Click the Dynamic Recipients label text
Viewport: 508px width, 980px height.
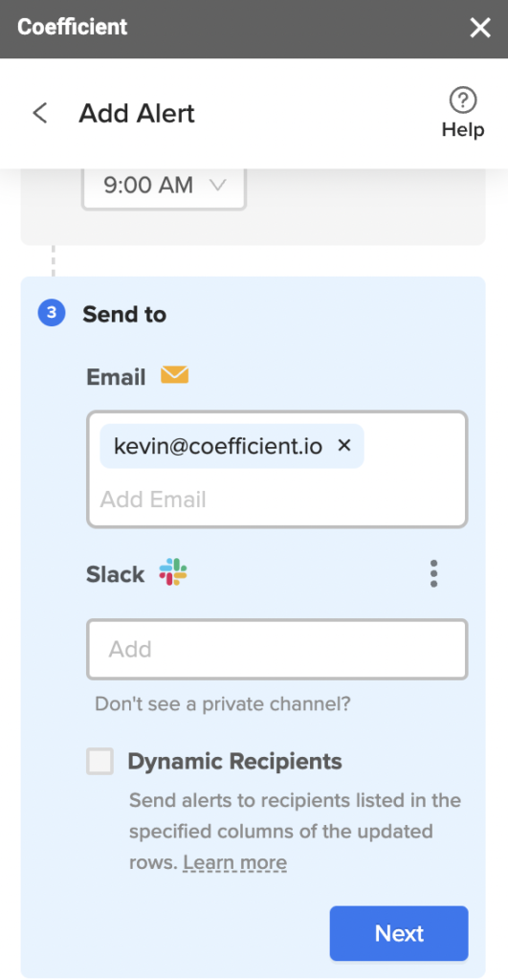(235, 761)
